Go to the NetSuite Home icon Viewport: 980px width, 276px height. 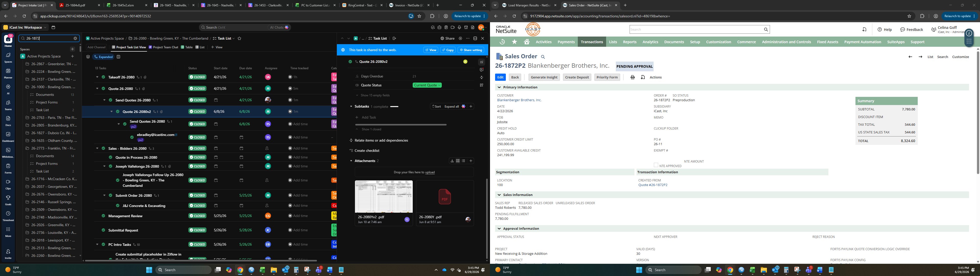[526, 42]
